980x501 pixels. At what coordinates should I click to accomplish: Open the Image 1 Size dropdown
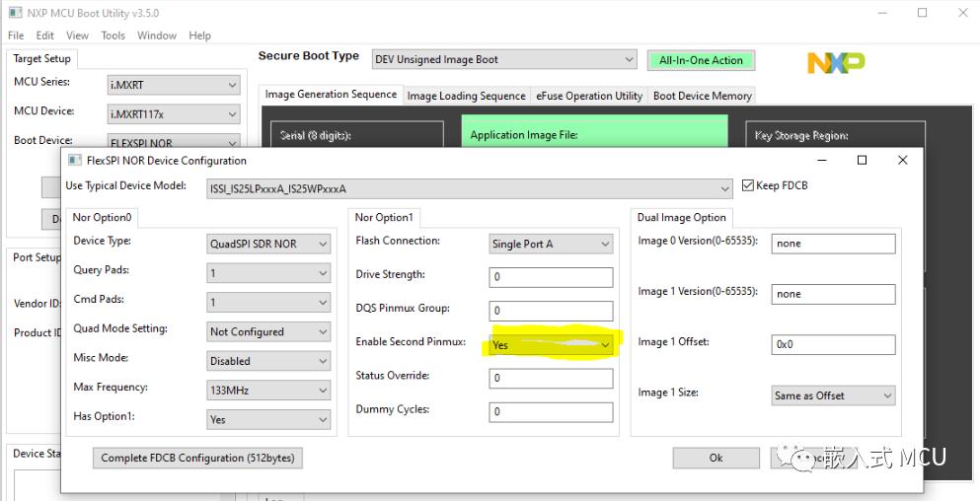(x=833, y=395)
